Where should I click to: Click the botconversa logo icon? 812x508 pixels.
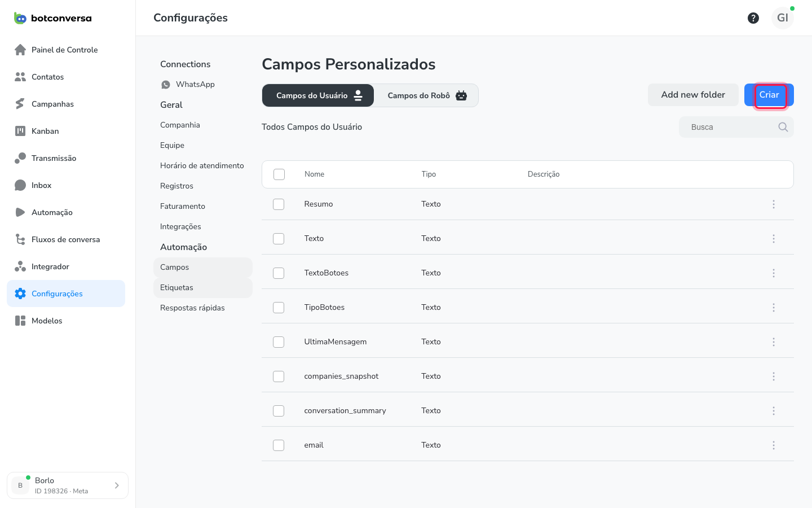pyautogui.click(x=20, y=18)
